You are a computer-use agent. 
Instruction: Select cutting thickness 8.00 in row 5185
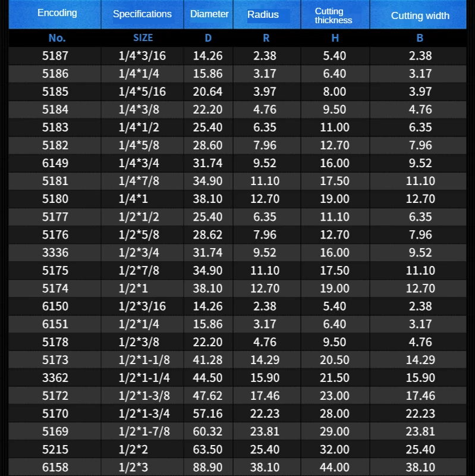point(335,92)
